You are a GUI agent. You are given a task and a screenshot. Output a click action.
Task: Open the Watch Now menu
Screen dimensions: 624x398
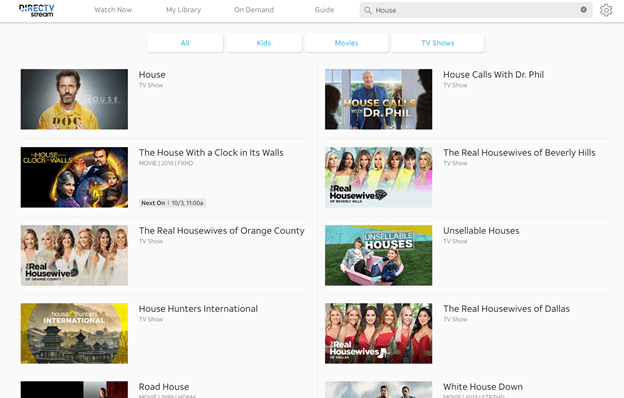113,10
